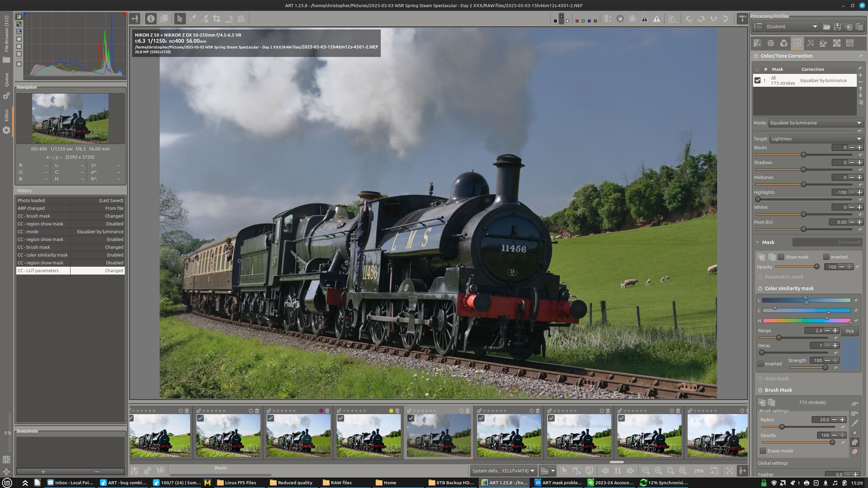Screen dimensions: 868x488
Task: Open the Transform tools tab
Action: click(x=824, y=43)
